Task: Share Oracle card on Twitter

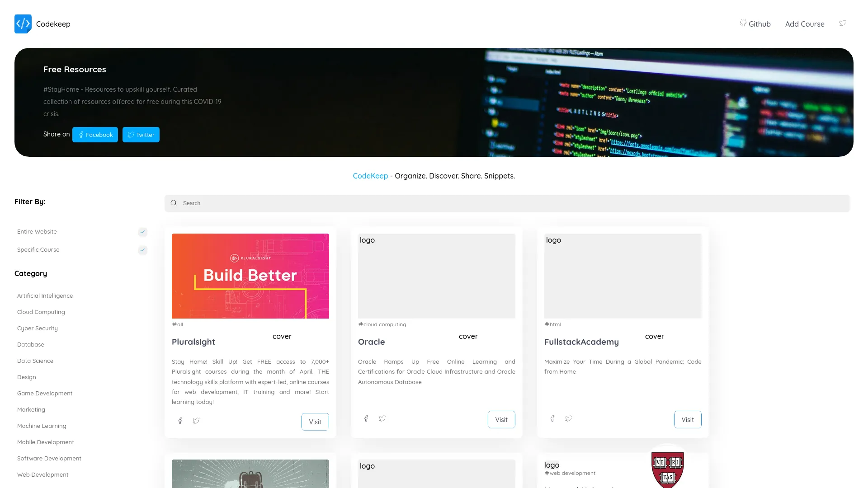Action: pyautogui.click(x=382, y=418)
